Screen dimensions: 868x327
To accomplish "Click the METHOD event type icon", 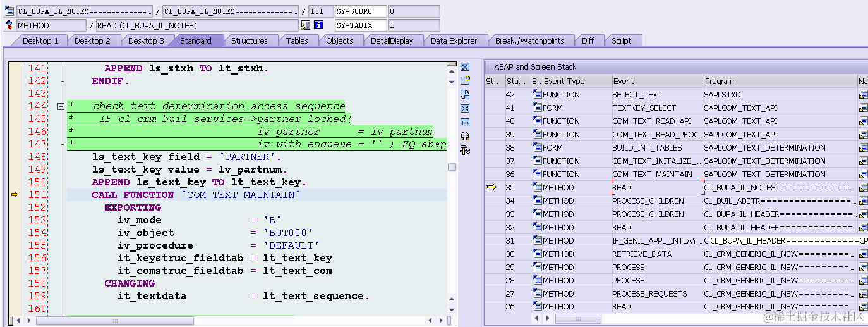I will click(9, 25).
